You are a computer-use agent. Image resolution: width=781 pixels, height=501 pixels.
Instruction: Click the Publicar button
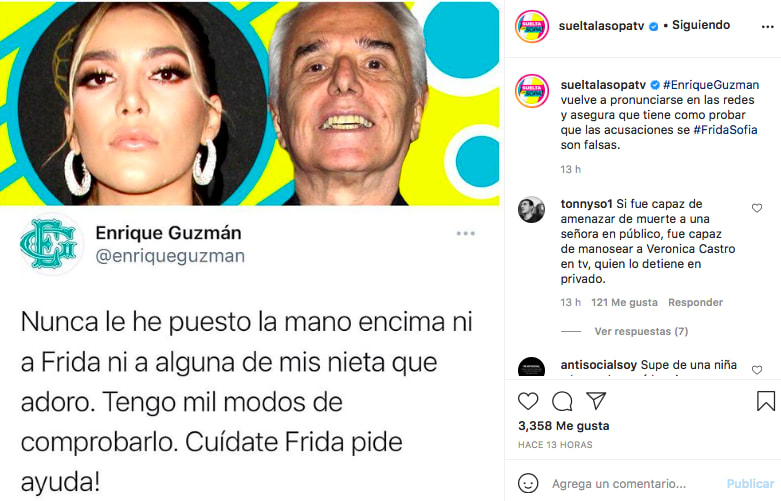pyautogui.click(x=751, y=484)
